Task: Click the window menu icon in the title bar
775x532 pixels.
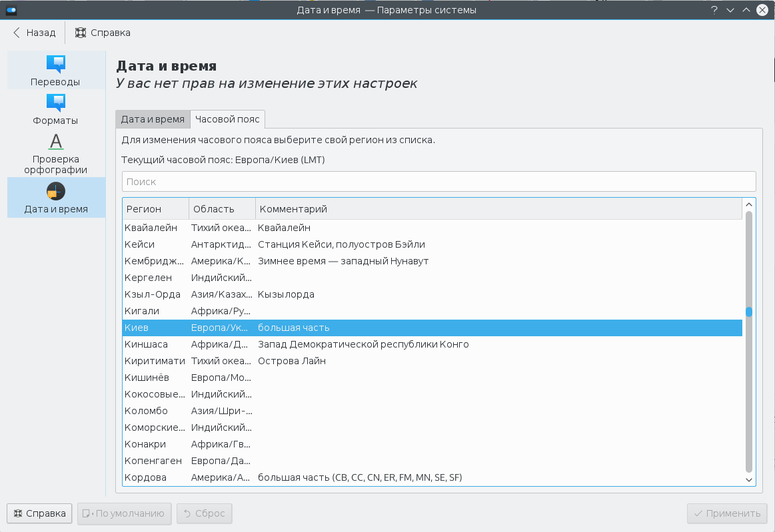Action: (x=11, y=10)
